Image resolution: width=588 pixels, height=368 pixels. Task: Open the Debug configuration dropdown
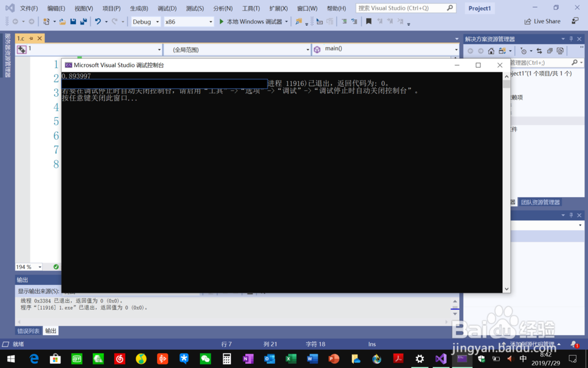(x=146, y=22)
